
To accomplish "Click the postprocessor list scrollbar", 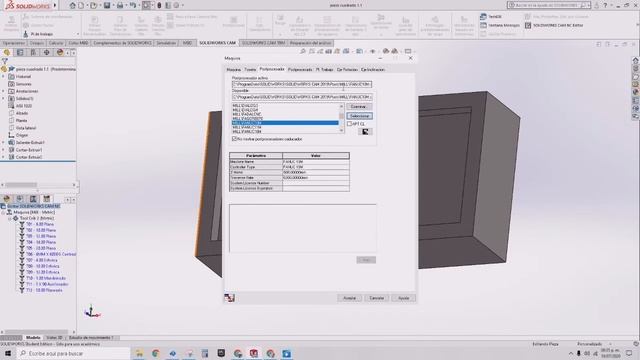I will 342,118.
